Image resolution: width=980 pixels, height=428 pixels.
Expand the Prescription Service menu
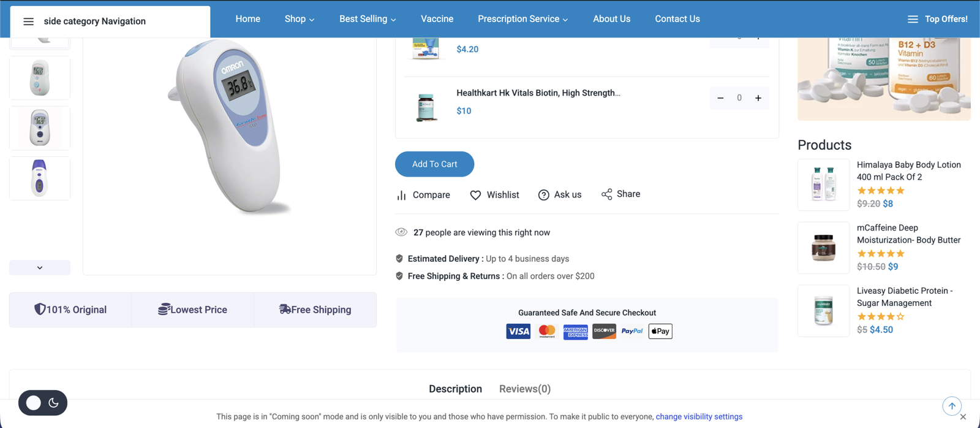tap(522, 19)
